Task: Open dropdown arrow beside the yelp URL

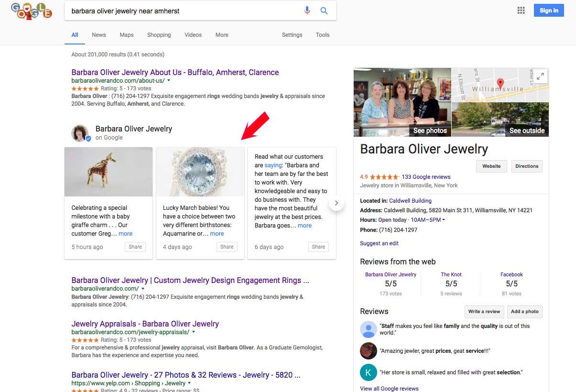Action: pos(190,383)
